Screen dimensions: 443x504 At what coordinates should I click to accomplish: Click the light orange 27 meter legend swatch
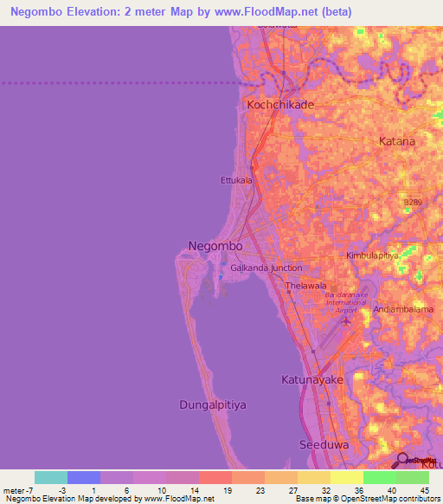[314, 478]
